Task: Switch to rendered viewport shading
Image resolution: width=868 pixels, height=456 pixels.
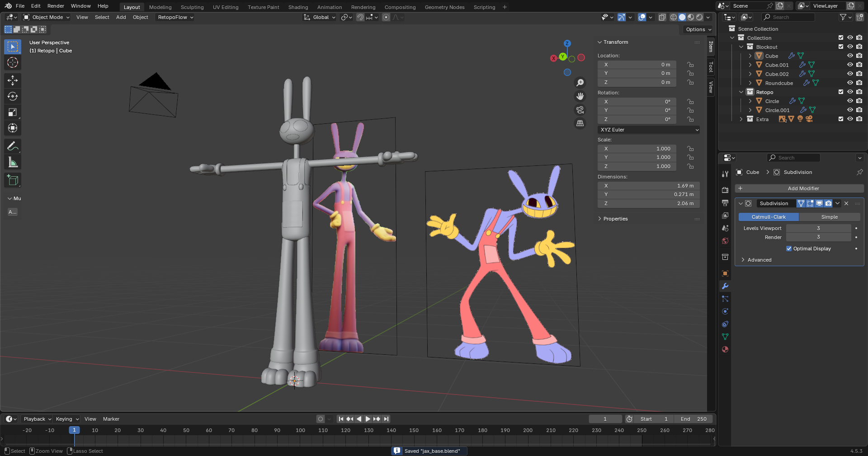Action: tap(699, 17)
